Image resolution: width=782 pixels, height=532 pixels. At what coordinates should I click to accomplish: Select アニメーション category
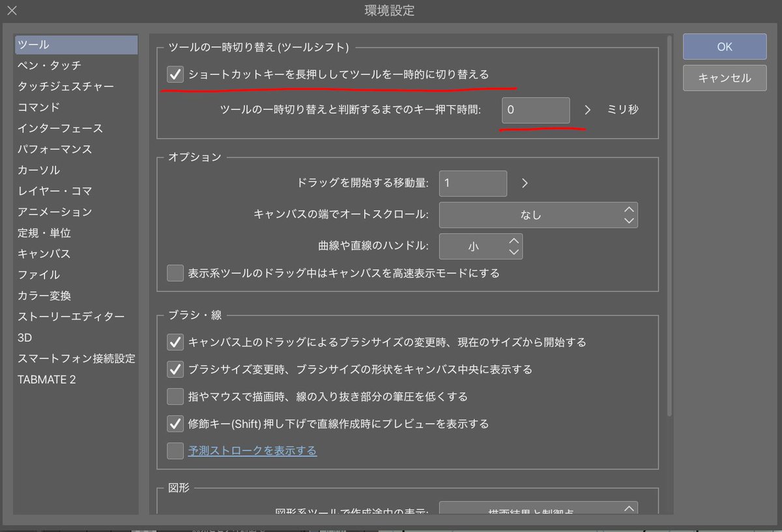(76, 212)
